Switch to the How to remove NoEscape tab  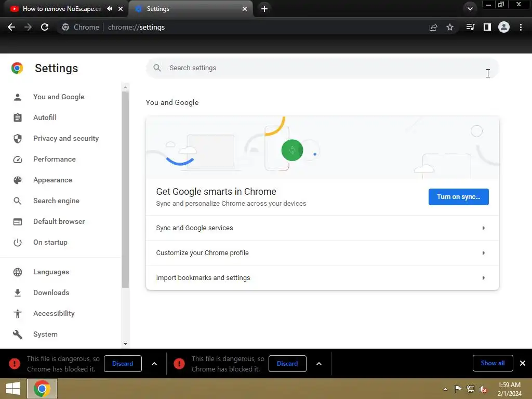(x=62, y=9)
